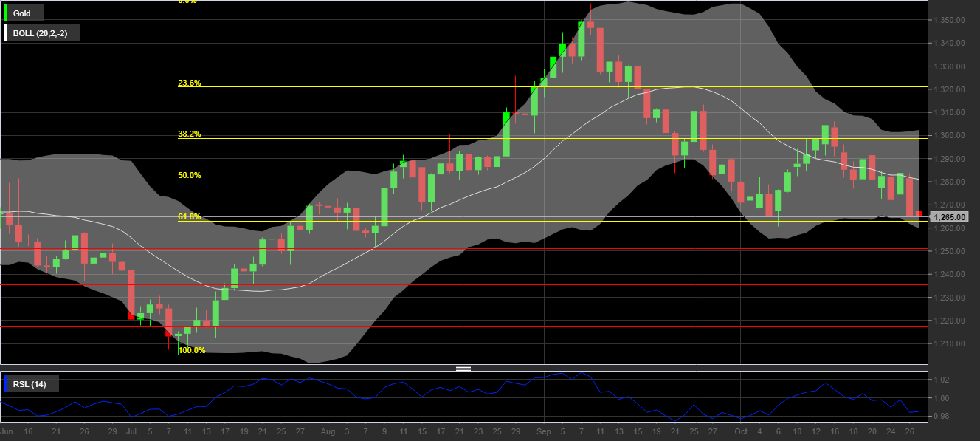
Task: Click the Aug label on date axis
Action: click(x=328, y=431)
